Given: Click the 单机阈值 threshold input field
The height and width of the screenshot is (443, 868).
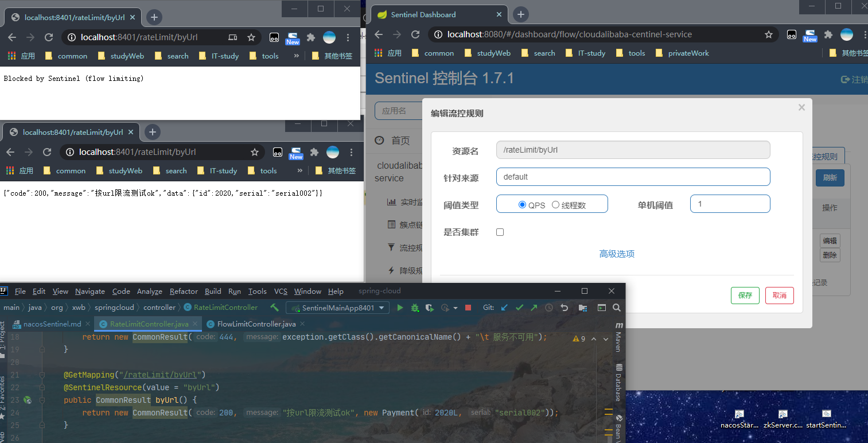Looking at the screenshot, I should [729, 204].
